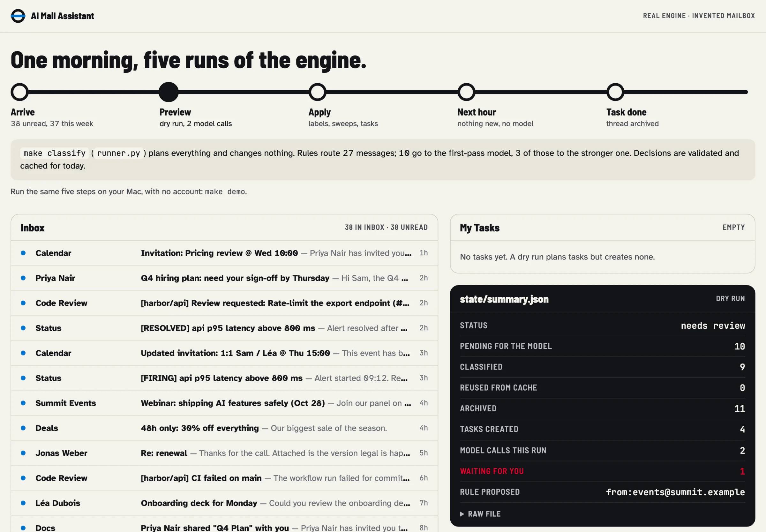
Task: Click the ARCHIVED count row
Action: click(x=602, y=409)
